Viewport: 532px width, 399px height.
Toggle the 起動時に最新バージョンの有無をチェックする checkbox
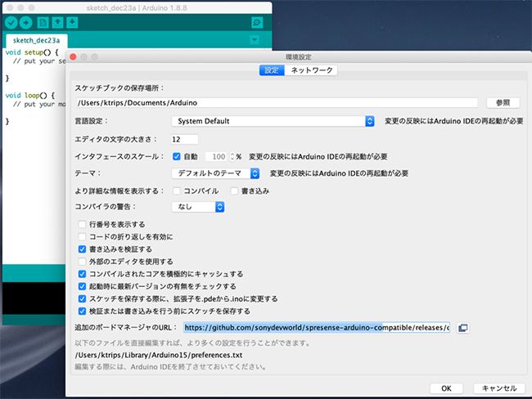pyautogui.click(x=82, y=286)
